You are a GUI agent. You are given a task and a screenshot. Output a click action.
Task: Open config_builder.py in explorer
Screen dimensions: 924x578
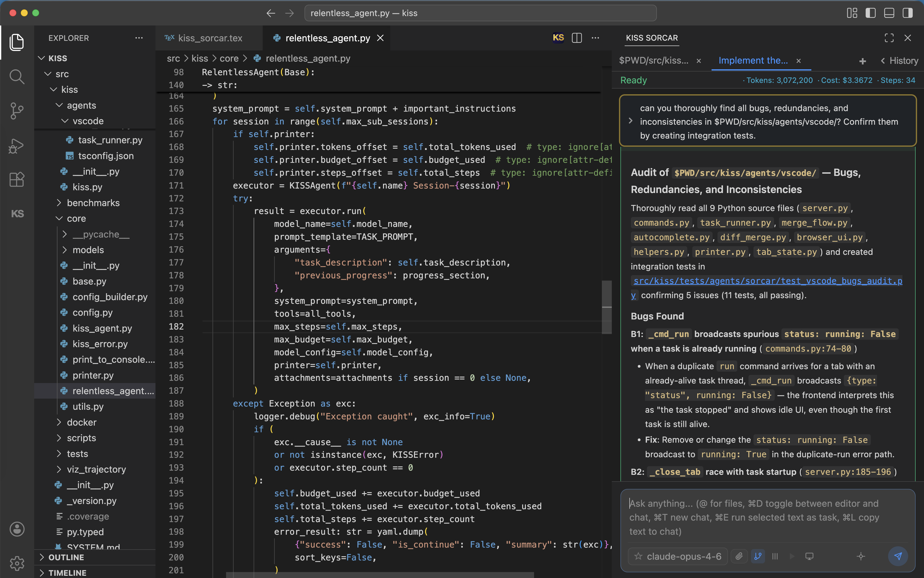point(110,297)
